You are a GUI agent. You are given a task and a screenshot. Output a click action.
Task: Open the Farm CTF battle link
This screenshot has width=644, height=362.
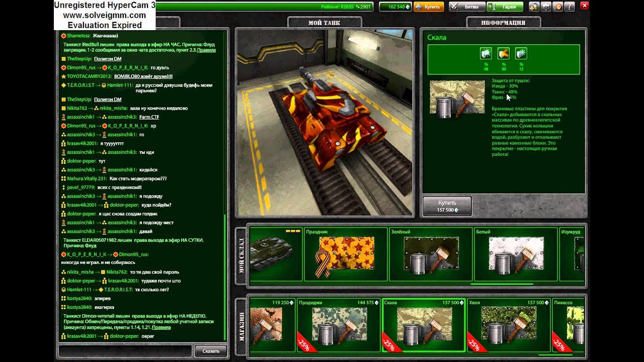[x=149, y=117]
